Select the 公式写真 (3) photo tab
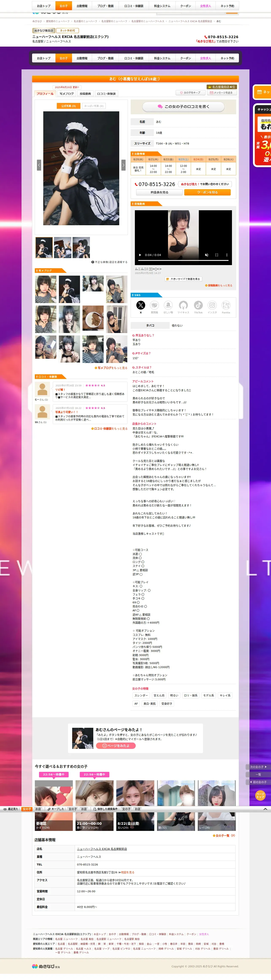The image size is (271, 980). (x=69, y=106)
